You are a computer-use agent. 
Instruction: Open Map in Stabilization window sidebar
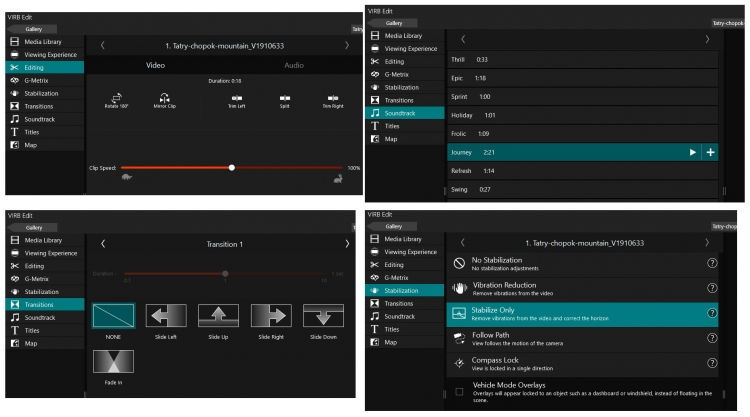(x=405, y=342)
